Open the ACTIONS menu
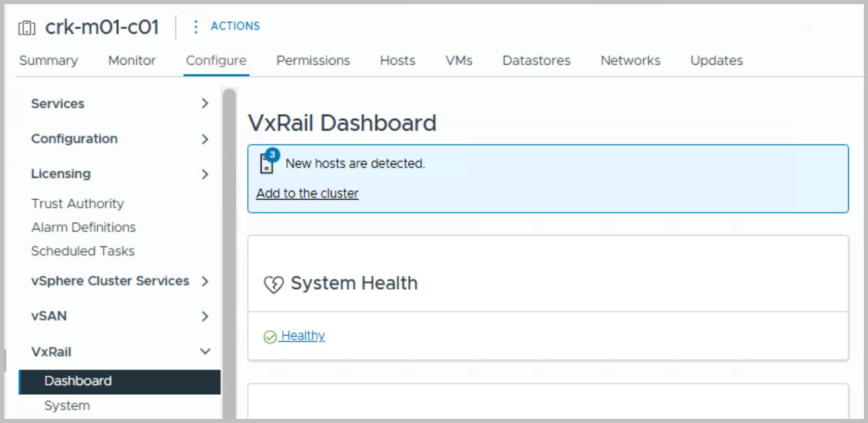 coord(235,26)
